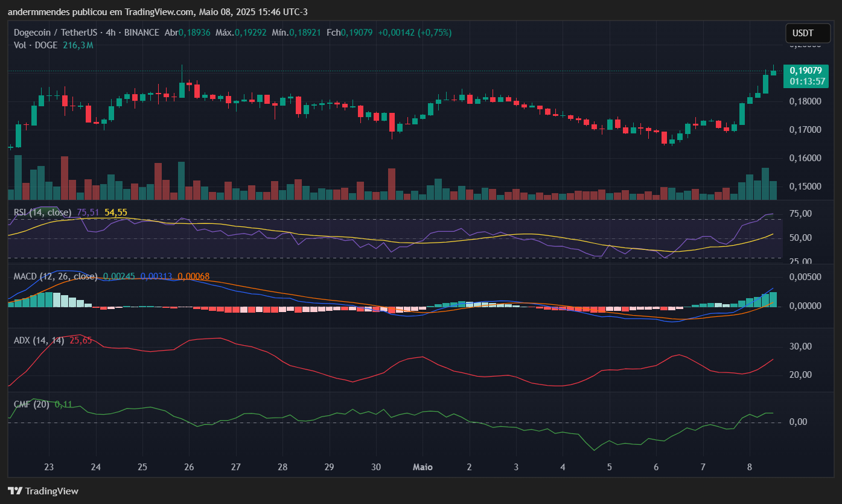Viewport: 842px width, 504px height.
Task: Click date 8 on the time axis
Action: (749, 467)
